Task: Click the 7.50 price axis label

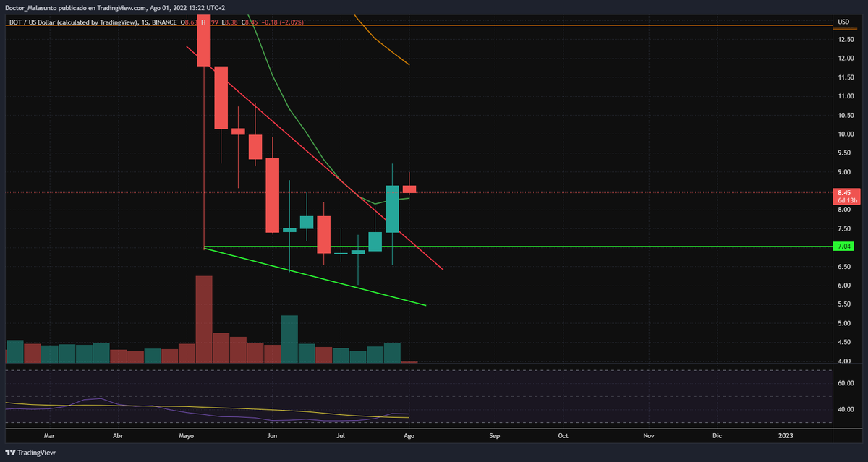Action: [844, 229]
